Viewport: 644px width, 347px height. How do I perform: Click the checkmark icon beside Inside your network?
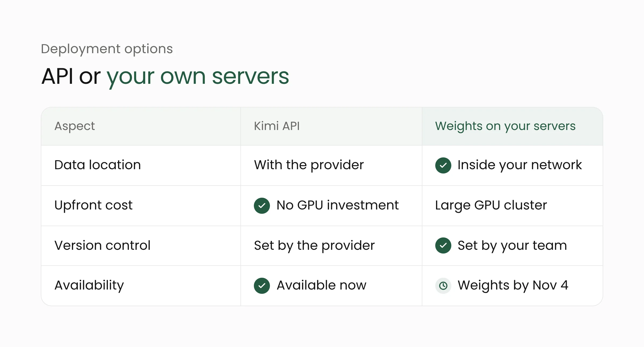[443, 165]
